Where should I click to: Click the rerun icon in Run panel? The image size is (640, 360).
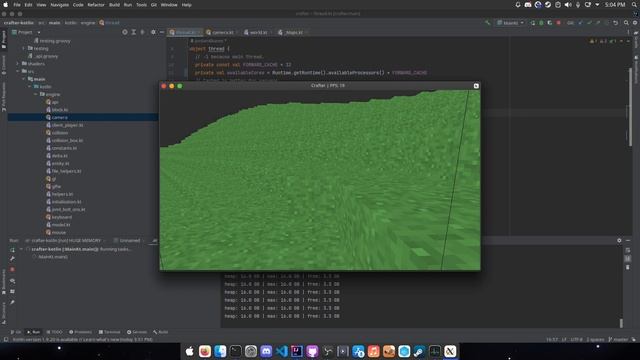[x=12, y=249]
